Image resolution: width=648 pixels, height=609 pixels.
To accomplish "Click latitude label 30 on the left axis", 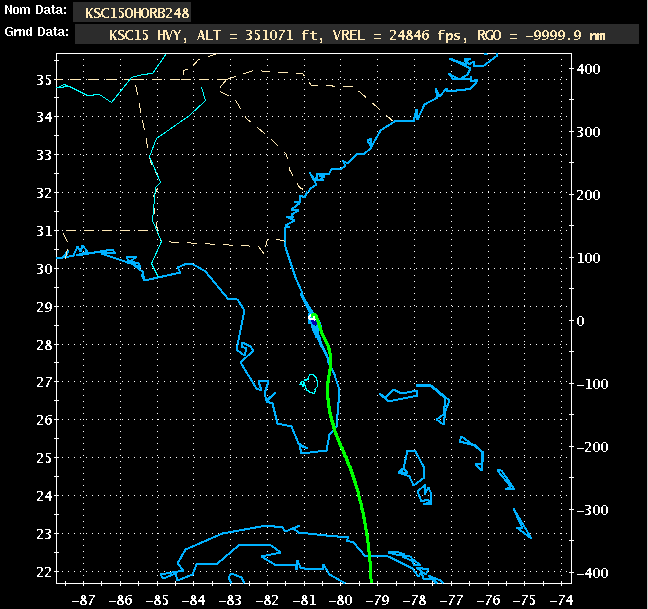I will point(44,269).
